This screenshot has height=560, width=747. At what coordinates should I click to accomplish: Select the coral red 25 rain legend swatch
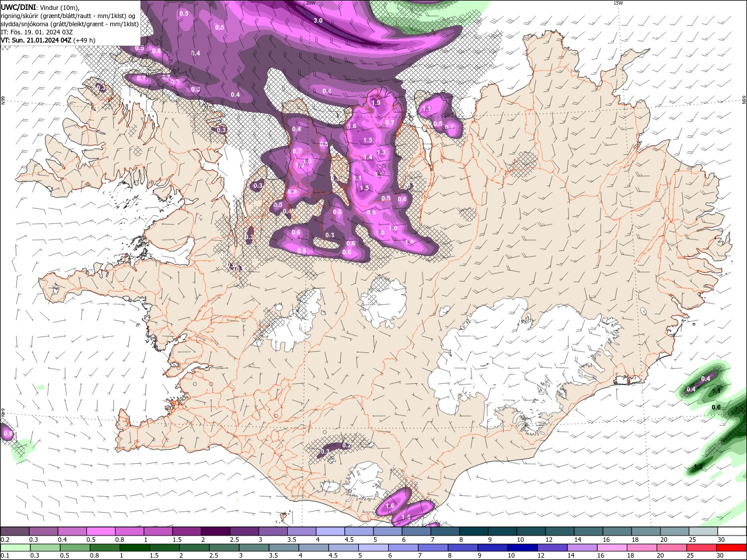click(x=701, y=548)
